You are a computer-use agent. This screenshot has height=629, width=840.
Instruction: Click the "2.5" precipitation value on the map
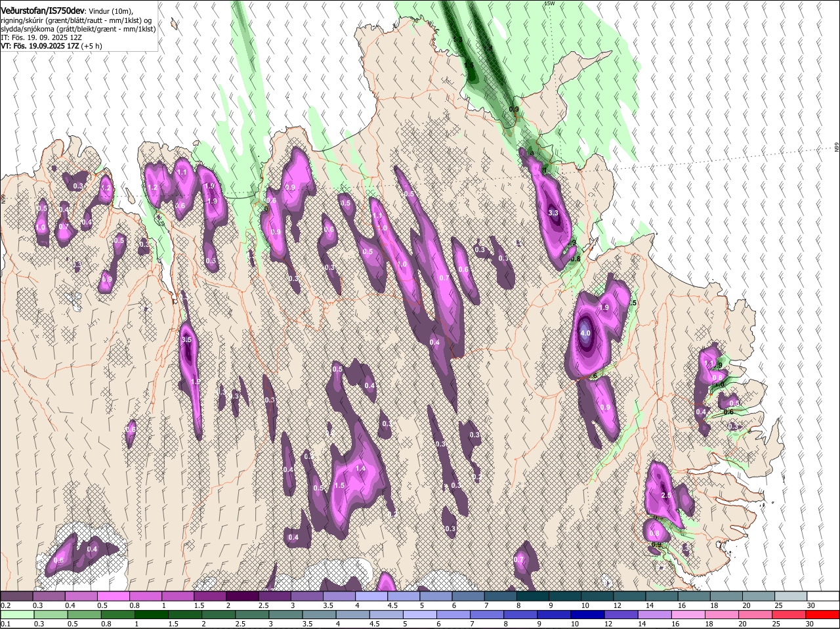(666, 495)
